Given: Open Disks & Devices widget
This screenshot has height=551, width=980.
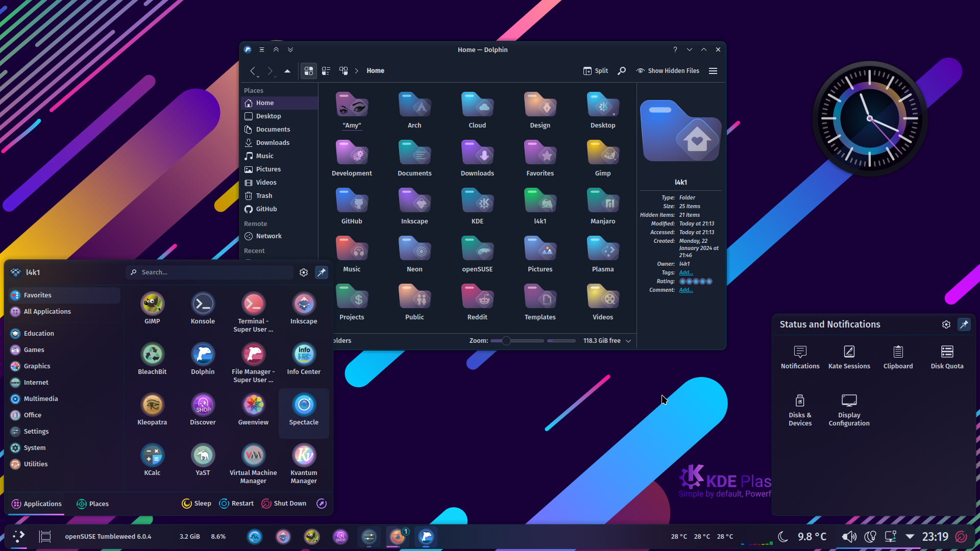Looking at the screenshot, I should click(x=800, y=410).
